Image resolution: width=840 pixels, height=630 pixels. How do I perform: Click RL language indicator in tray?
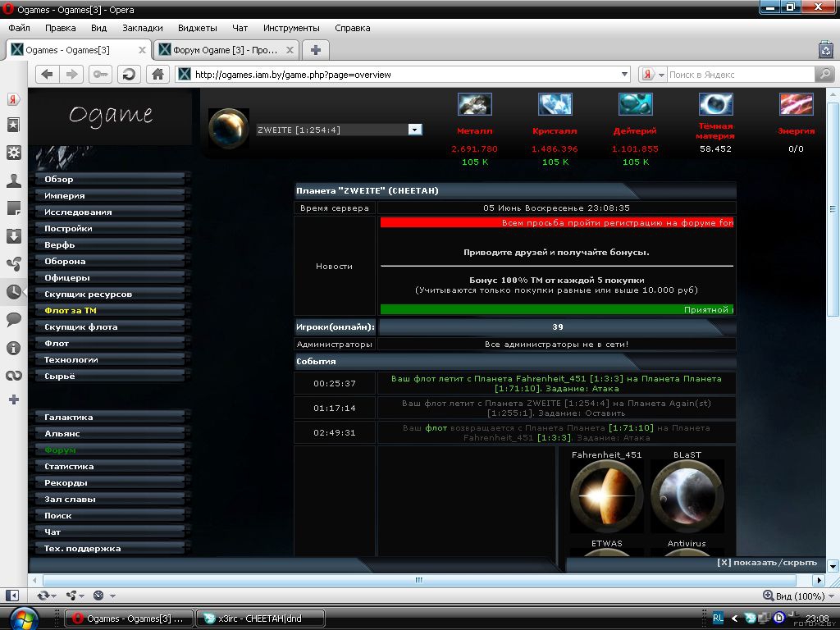pos(718,618)
